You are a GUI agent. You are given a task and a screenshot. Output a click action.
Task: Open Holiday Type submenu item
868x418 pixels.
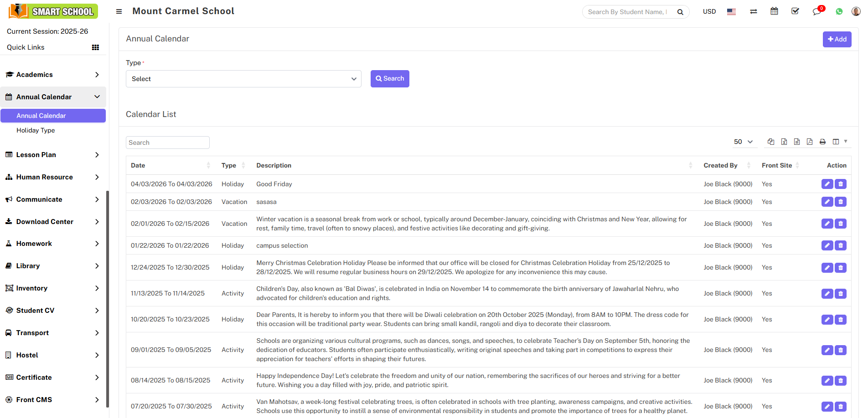pyautogui.click(x=36, y=130)
